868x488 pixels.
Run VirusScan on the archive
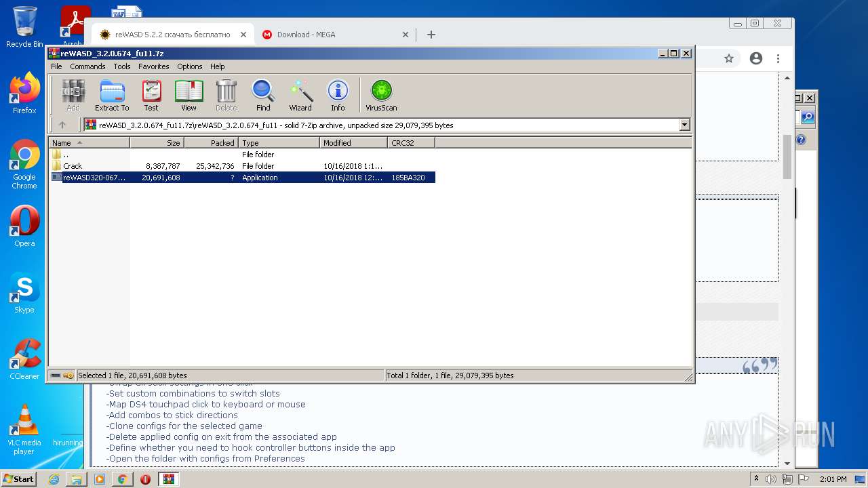[381, 95]
